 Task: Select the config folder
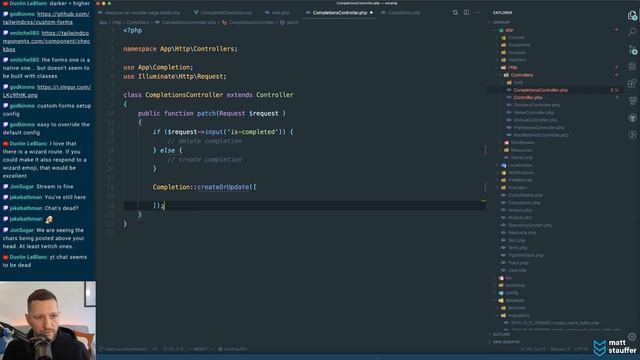click(511, 293)
